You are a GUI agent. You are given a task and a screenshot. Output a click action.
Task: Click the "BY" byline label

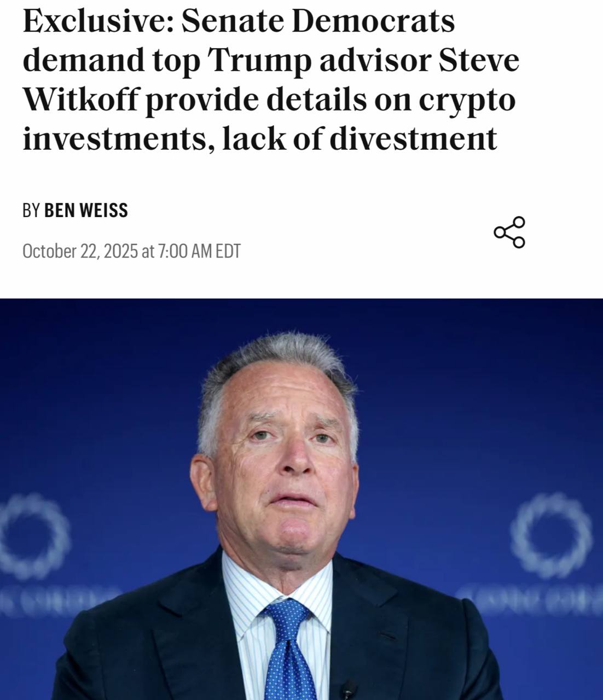(31, 211)
